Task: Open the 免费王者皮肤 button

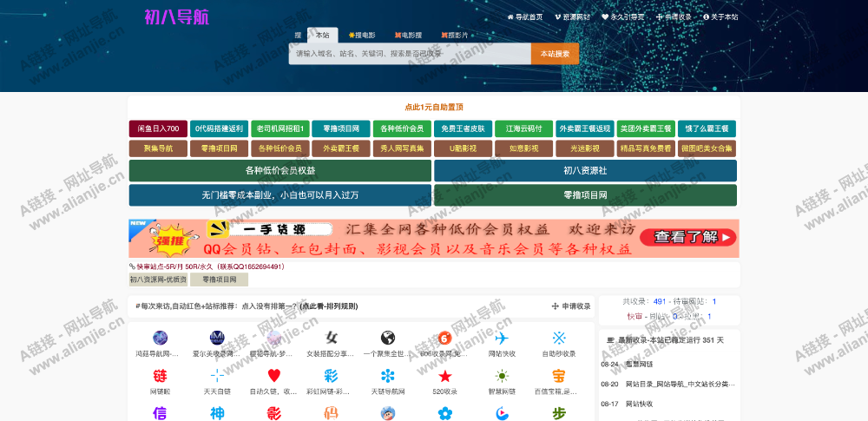Action: click(464, 128)
